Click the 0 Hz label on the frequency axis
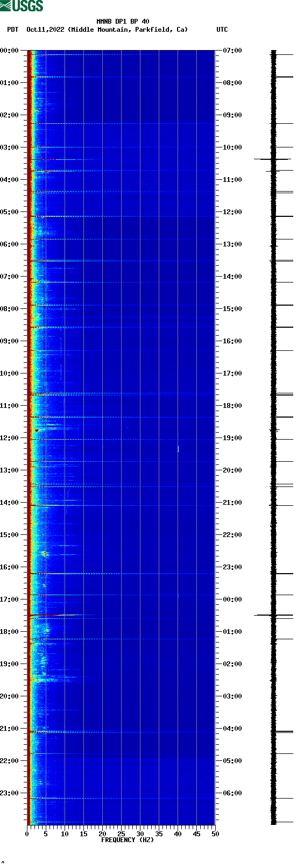Screen dimensions: 297x868 (27, 834)
